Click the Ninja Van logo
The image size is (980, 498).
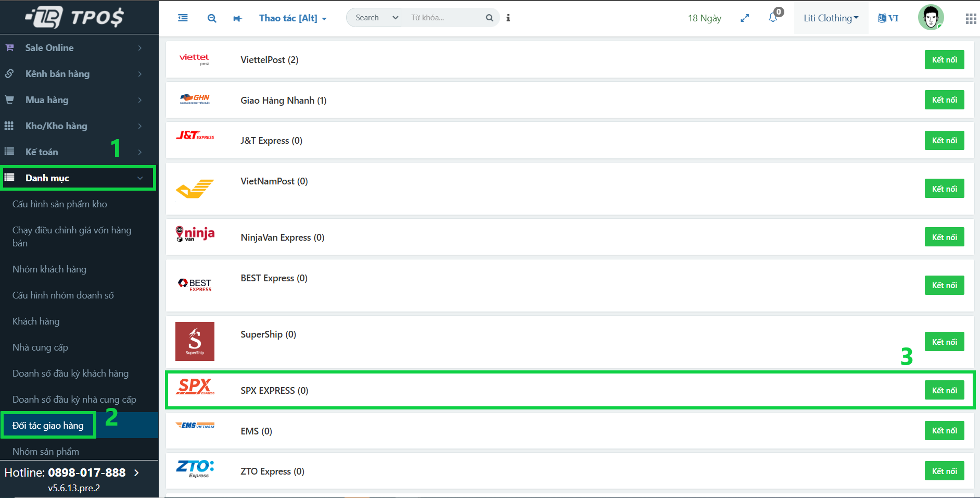195,234
